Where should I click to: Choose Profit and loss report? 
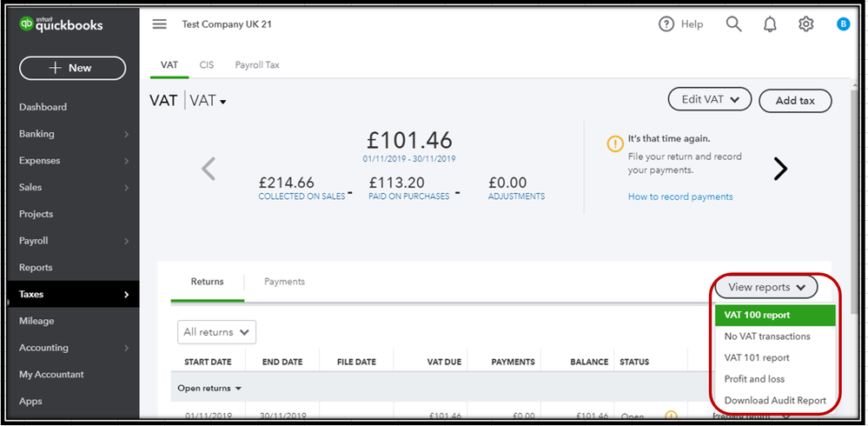click(x=775, y=379)
